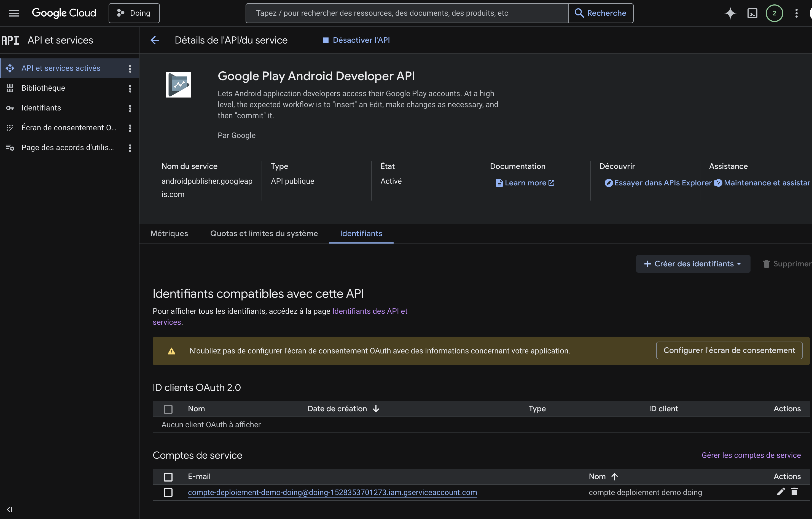Open notifications badge showing 2
This screenshot has width=812, height=519.
click(774, 13)
